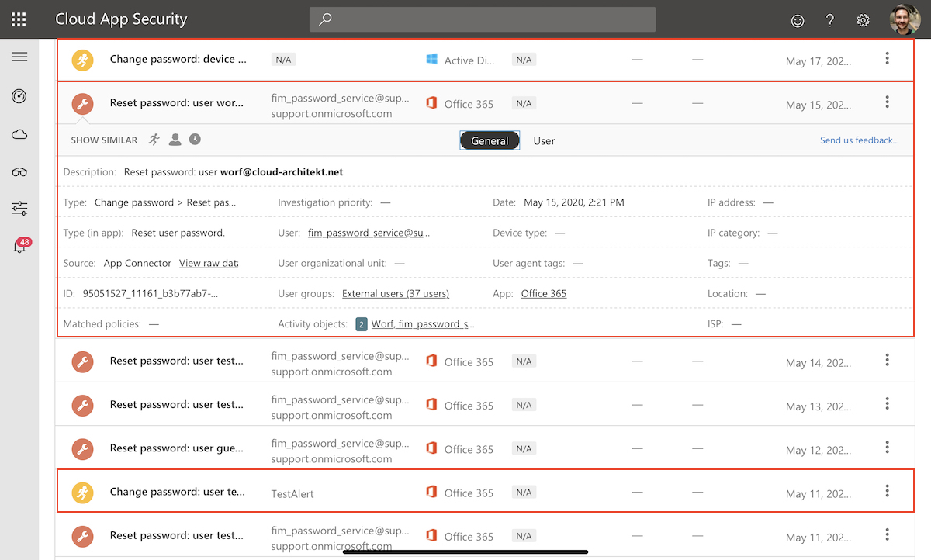Expand the 'Reset password: user gue...' row
The image size is (931, 560).
(485, 448)
